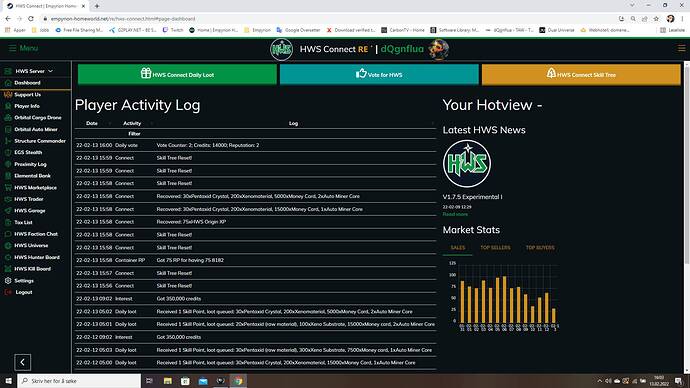Viewport: 690px width, 388px height.
Task: Sort the log by the Date column
Action: click(x=92, y=123)
